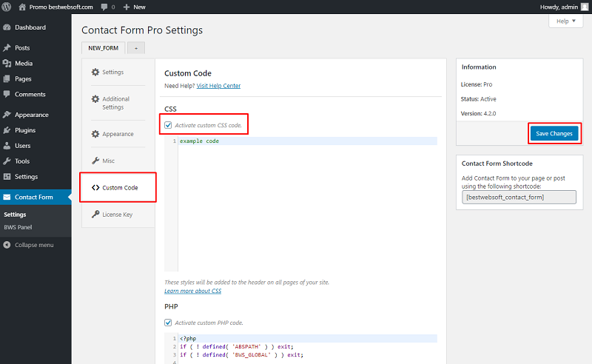Click the home icon beside Promo bestwebsoft.com
This screenshot has width=592, height=364.
pyautogui.click(x=22, y=7)
